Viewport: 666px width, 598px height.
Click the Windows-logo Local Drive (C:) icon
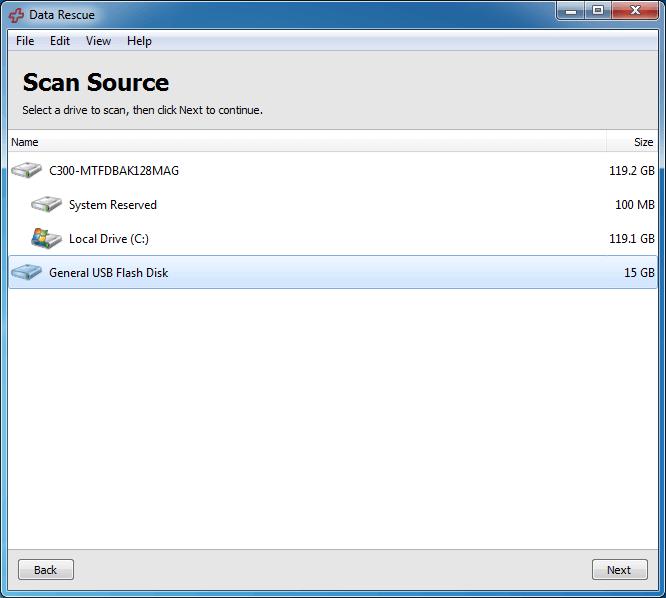[46, 238]
